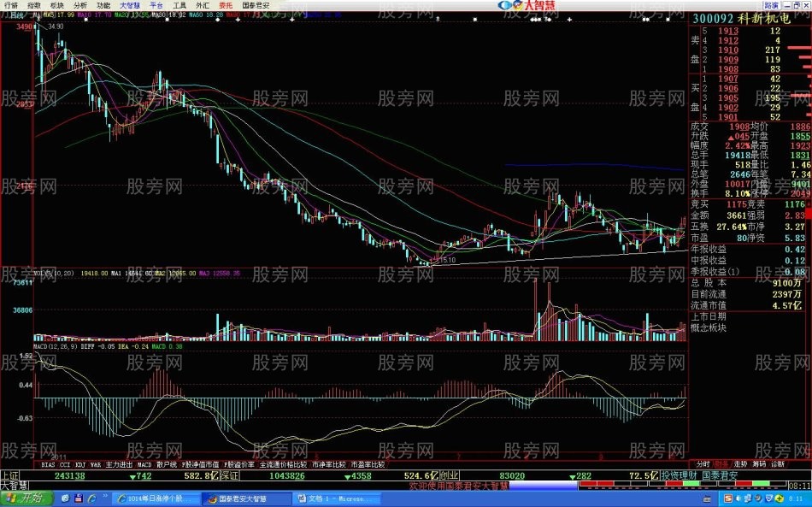Select the 主力进出 indicator tab

tap(119, 464)
